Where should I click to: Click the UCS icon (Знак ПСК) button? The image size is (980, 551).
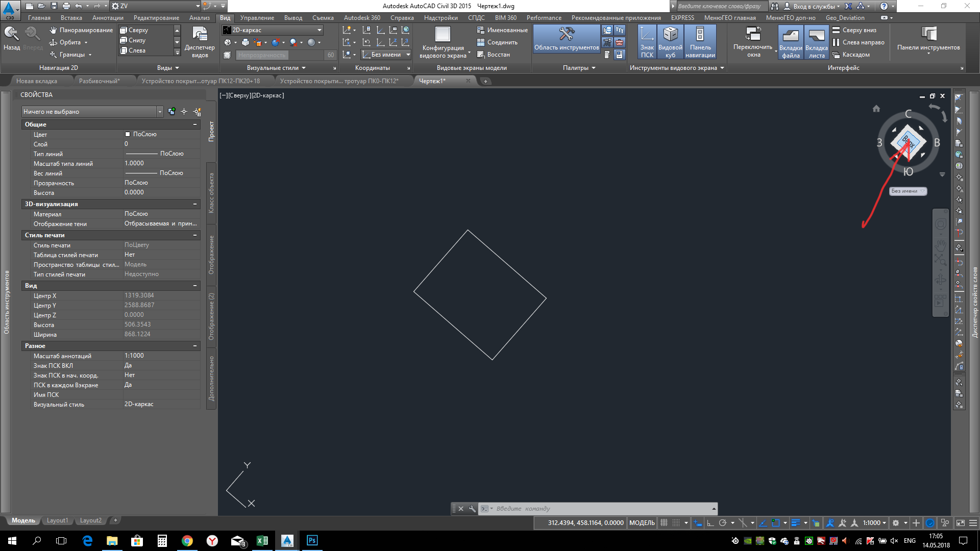647,42
